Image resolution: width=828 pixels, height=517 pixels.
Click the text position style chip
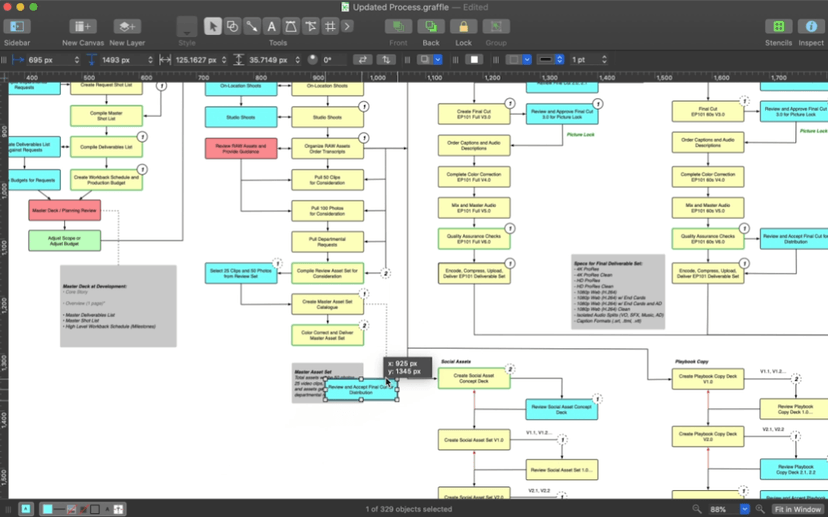coord(118,509)
